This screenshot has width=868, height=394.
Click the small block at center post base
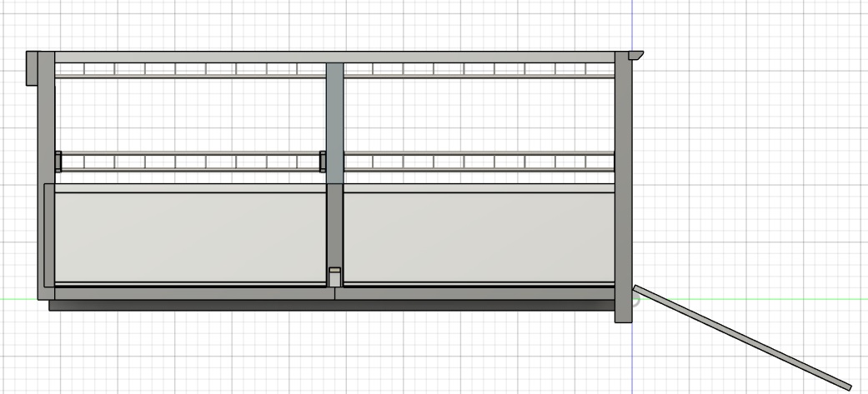334,277
